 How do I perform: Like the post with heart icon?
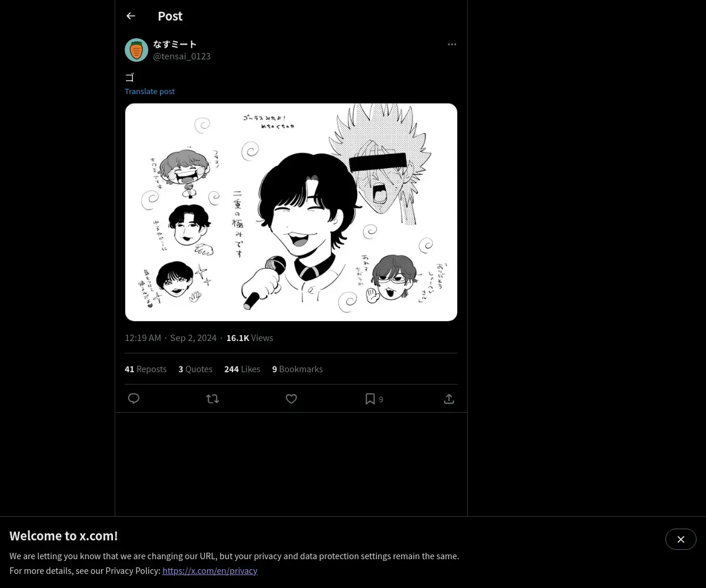(x=291, y=399)
